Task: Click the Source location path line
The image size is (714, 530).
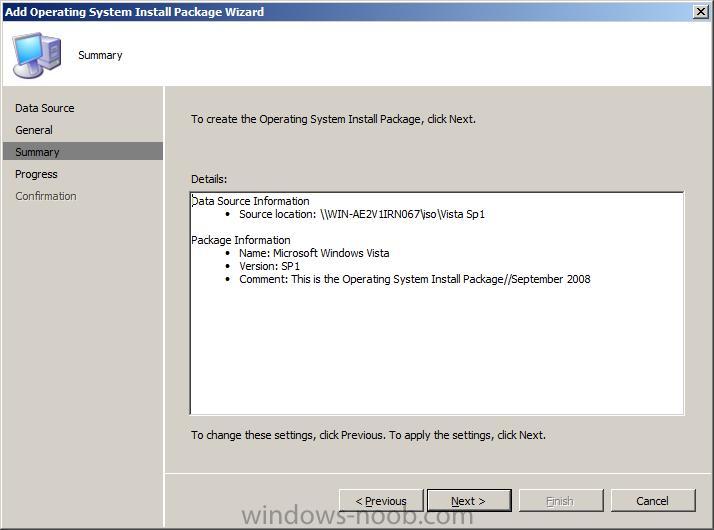Action: (362, 214)
